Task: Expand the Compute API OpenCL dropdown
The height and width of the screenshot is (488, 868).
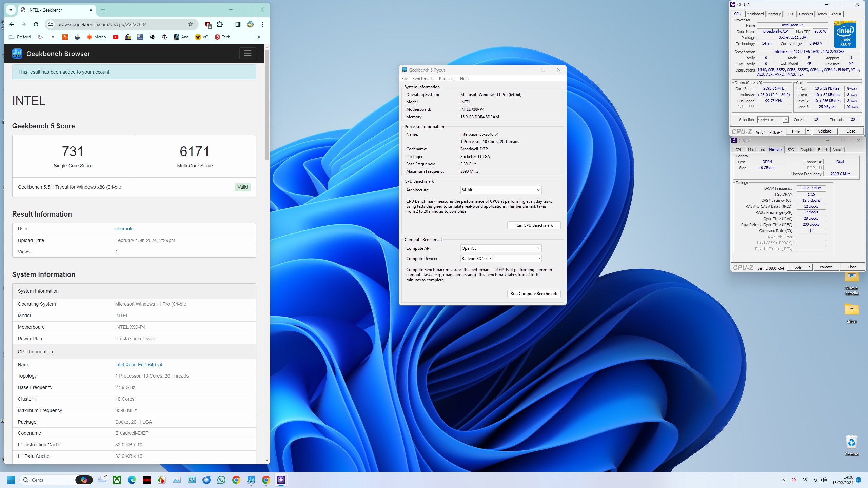Action: (501, 248)
